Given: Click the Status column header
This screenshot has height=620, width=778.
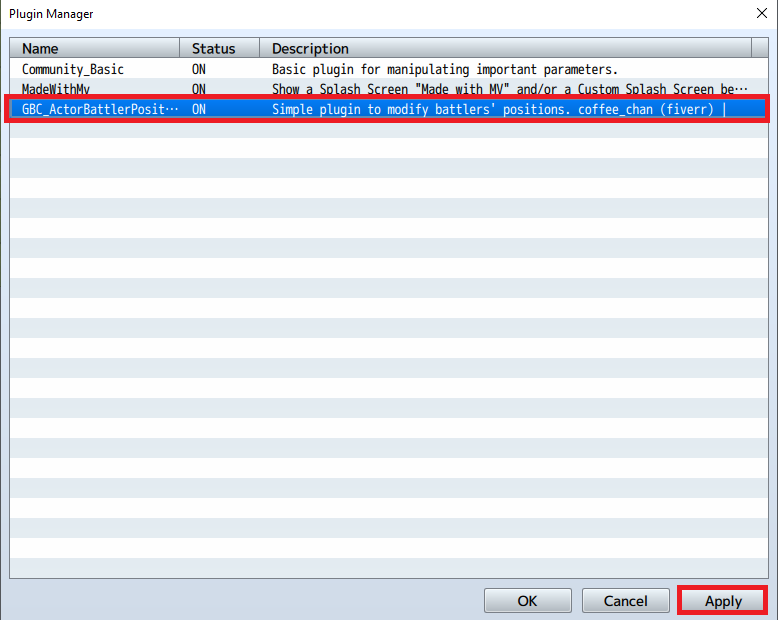Looking at the screenshot, I should (x=219, y=49).
